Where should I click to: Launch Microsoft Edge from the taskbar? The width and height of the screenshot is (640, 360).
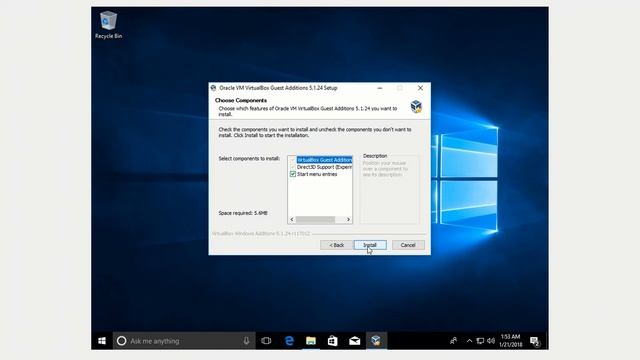coord(289,340)
